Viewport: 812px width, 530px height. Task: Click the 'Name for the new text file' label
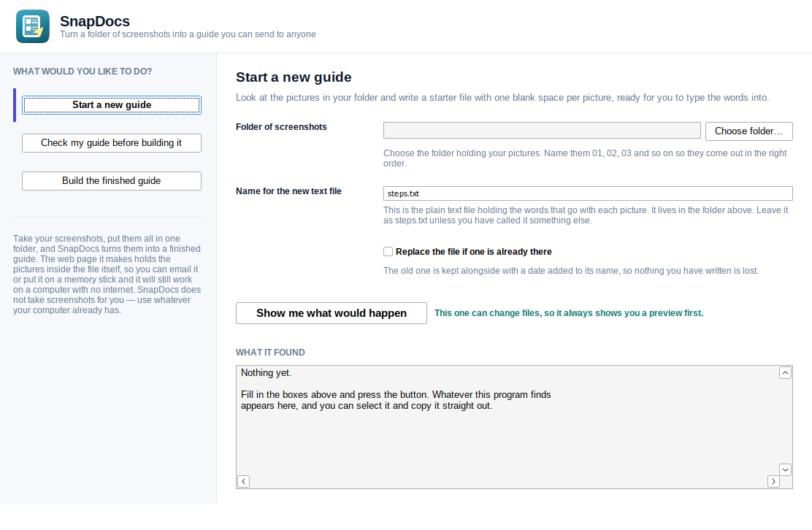[288, 191]
